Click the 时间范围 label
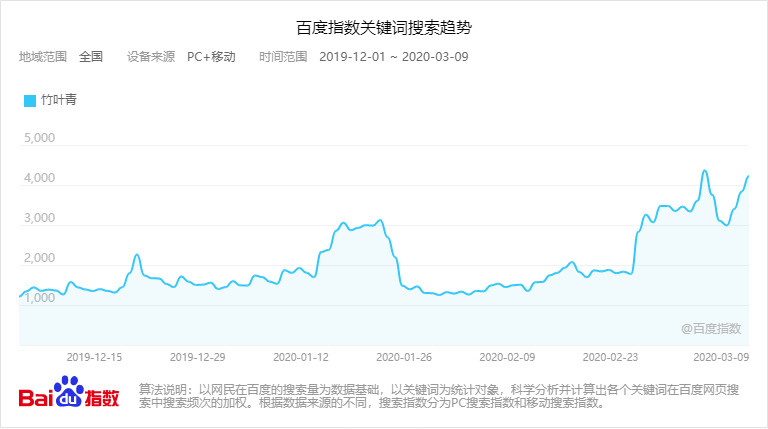Viewport: 768px width, 429px height. pos(283,57)
